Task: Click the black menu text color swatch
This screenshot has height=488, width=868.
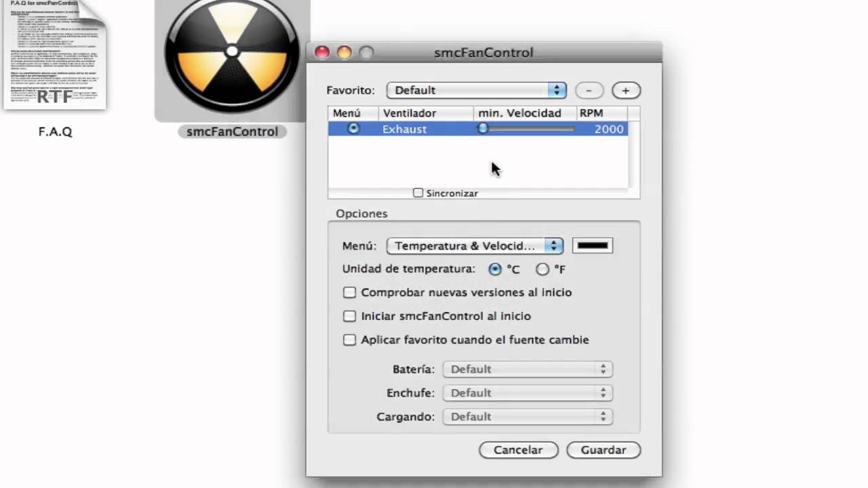Action: pos(593,245)
